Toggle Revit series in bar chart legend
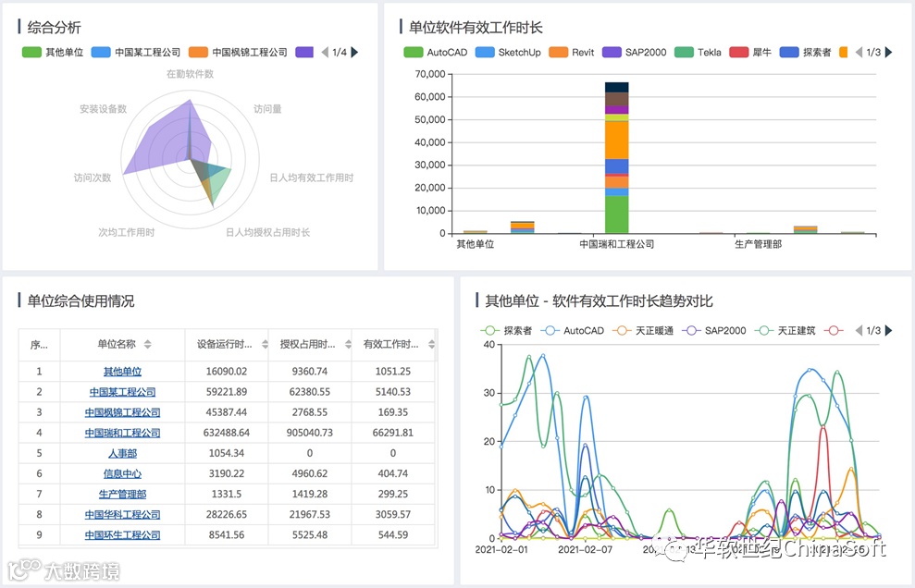Image resolution: width=915 pixels, height=588 pixels. coord(571,53)
